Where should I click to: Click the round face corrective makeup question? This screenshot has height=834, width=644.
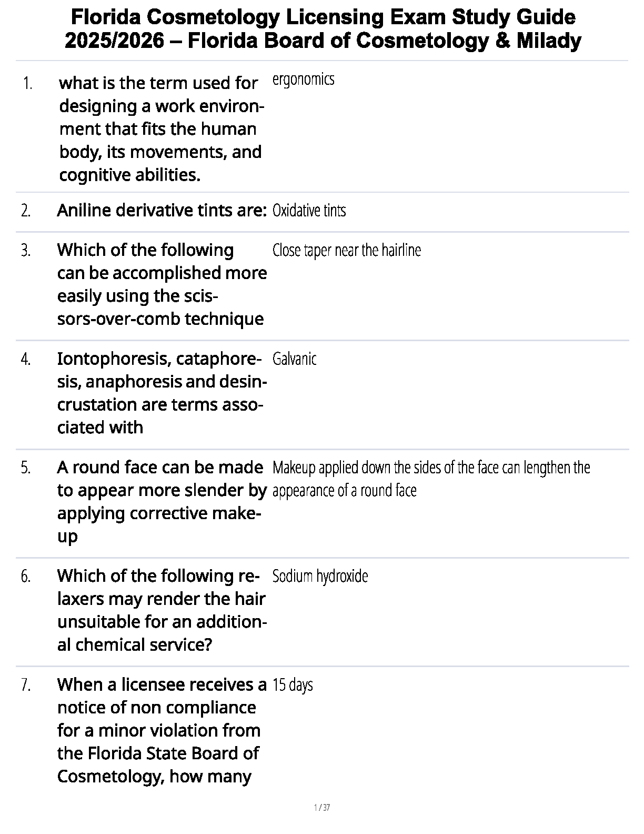[162, 501]
